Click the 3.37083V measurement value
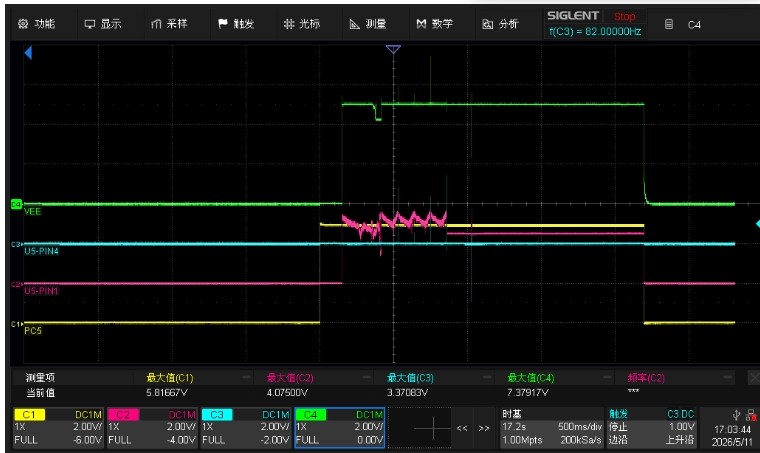 [407, 392]
